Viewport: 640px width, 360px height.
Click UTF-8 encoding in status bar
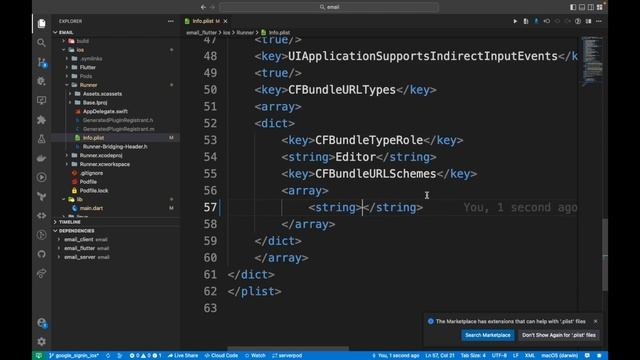499,356
